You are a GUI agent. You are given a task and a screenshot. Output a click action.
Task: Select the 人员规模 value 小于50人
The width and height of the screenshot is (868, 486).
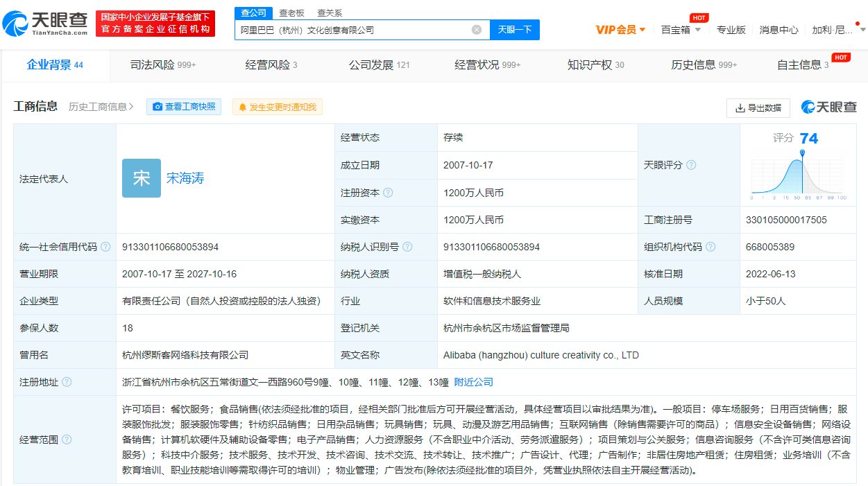[765, 301]
